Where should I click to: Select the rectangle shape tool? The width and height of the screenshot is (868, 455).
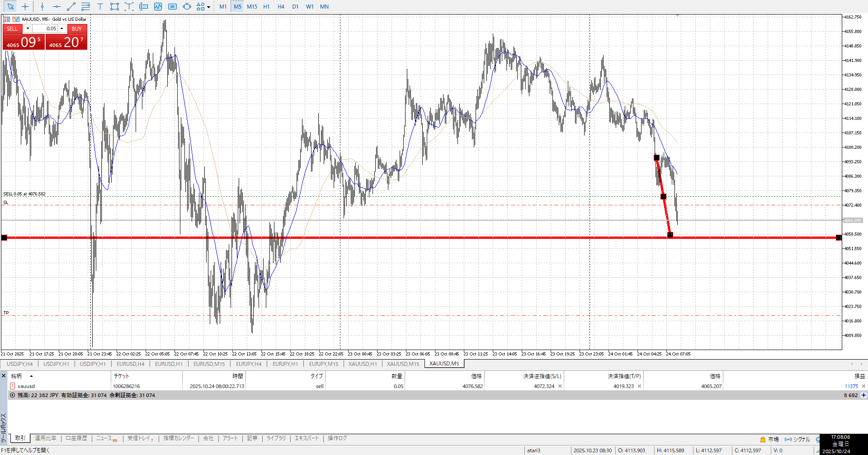pyautogui.click(x=114, y=6)
